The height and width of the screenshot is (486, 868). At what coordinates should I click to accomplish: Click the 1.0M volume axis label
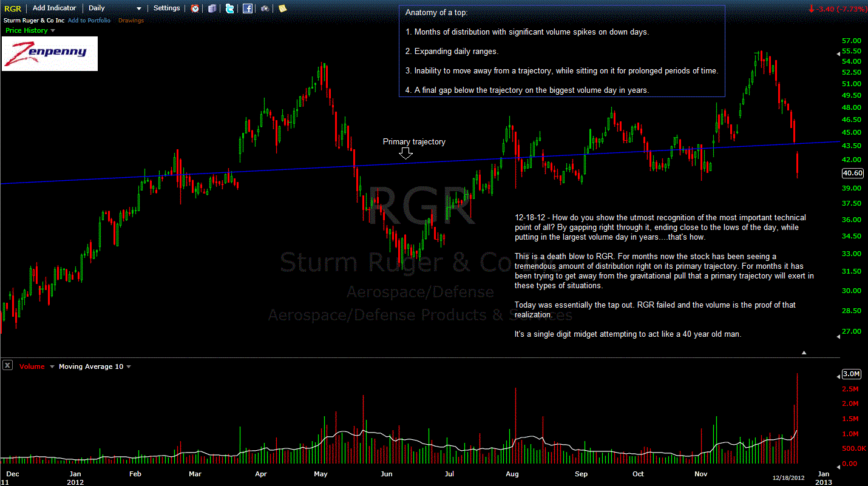pos(850,434)
